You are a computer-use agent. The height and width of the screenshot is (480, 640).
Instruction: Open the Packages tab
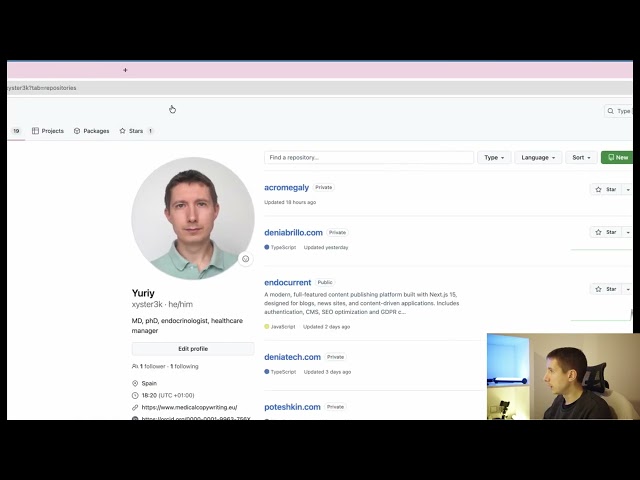(x=91, y=131)
